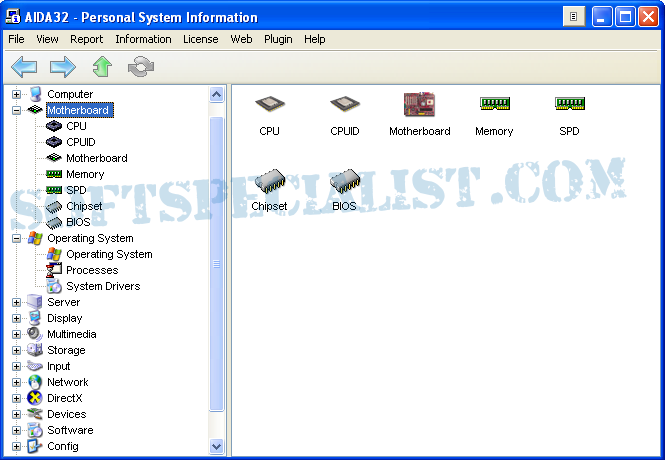
Task: Expand the Multimedia node
Action: pos(16,335)
